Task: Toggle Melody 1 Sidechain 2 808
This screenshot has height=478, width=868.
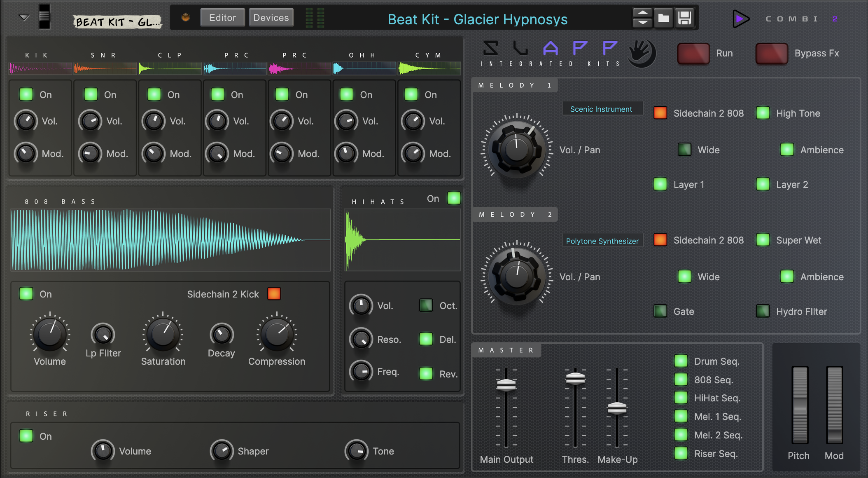Action: 660,113
